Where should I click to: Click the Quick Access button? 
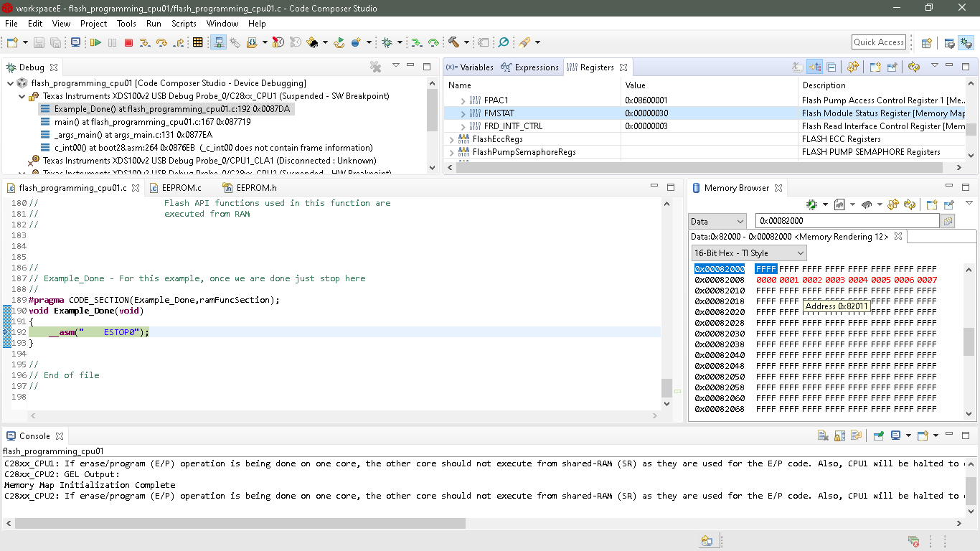pyautogui.click(x=878, y=42)
